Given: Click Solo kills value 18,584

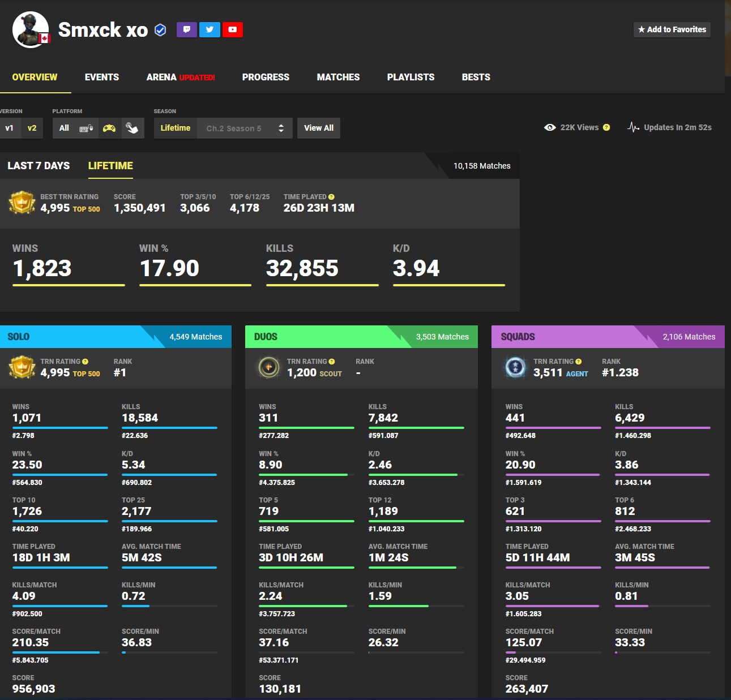Looking at the screenshot, I should tap(140, 418).
